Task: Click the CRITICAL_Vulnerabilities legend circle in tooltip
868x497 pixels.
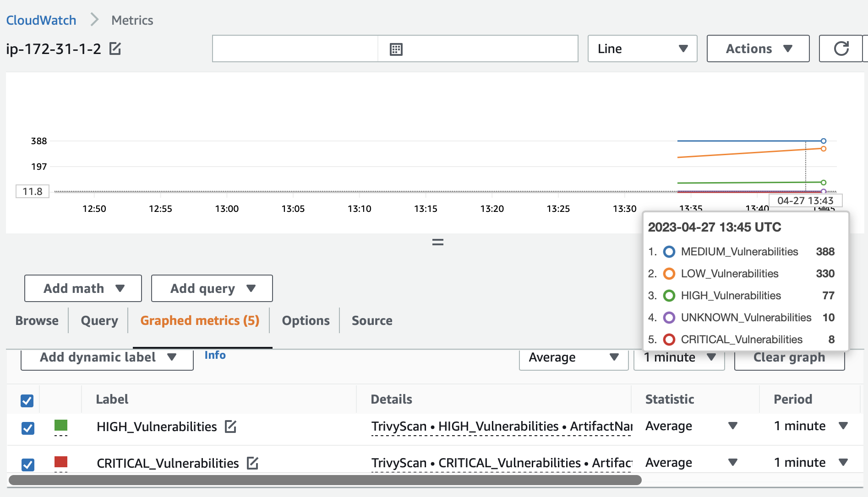Action: pyautogui.click(x=669, y=340)
